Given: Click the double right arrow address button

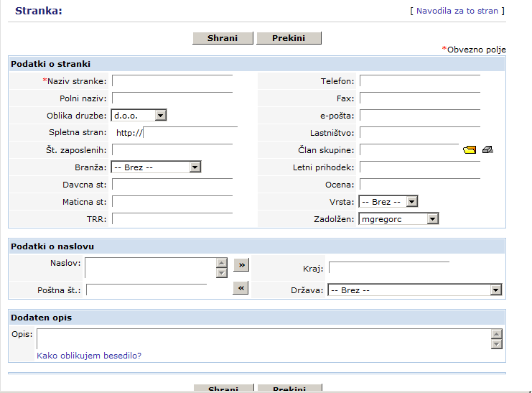Looking at the screenshot, I should (241, 265).
